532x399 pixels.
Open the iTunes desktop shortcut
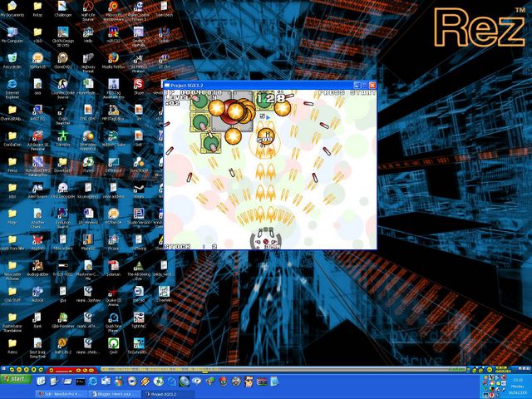88,165
